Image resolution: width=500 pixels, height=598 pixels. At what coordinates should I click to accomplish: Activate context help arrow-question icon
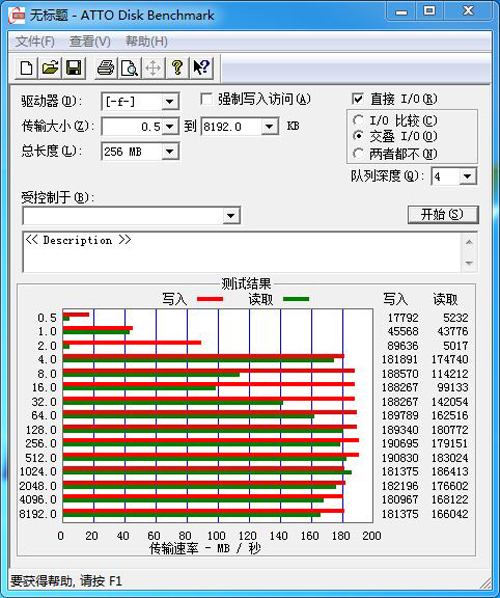201,68
